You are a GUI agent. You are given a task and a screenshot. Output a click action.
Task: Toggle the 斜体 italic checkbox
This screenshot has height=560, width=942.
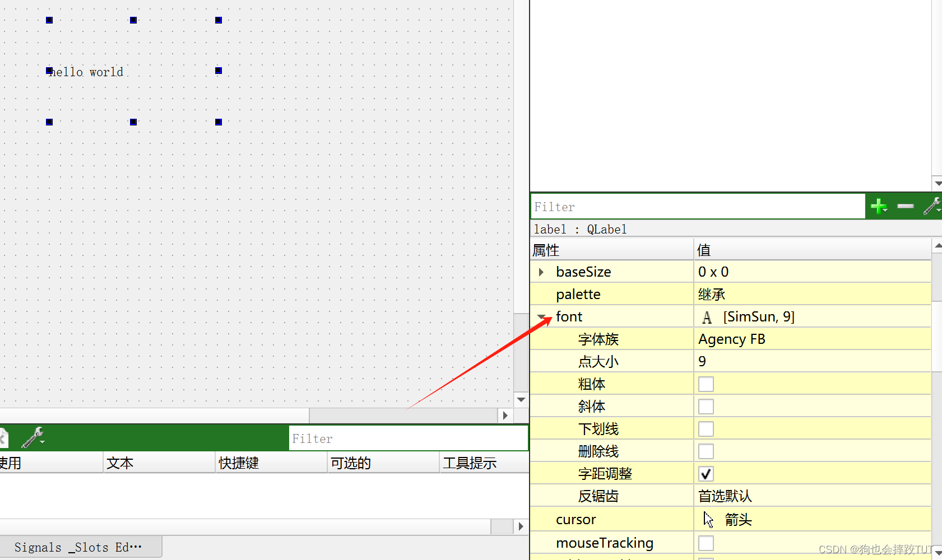(x=706, y=407)
